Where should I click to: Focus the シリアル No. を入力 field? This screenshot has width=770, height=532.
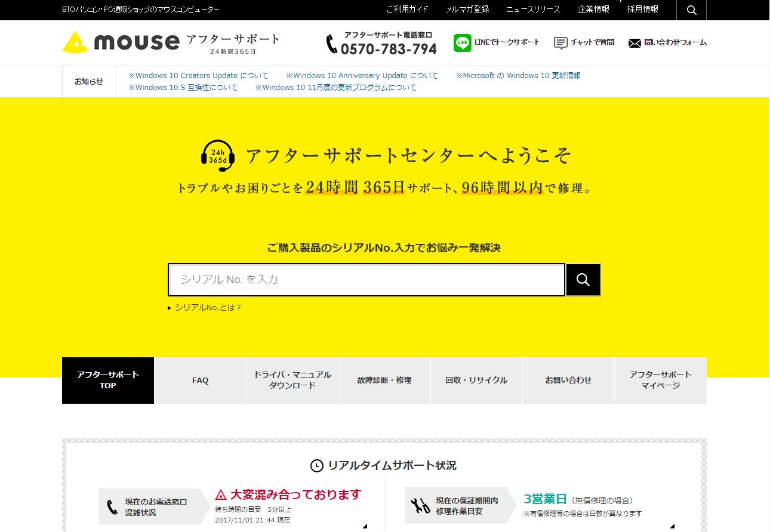[x=366, y=280]
